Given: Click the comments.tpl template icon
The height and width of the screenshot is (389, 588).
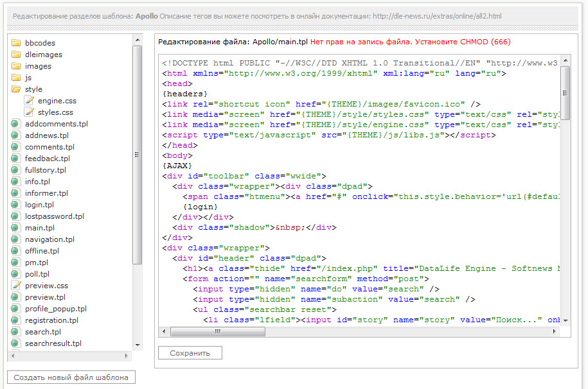Looking at the screenshot, I should (x=15, y=146).
